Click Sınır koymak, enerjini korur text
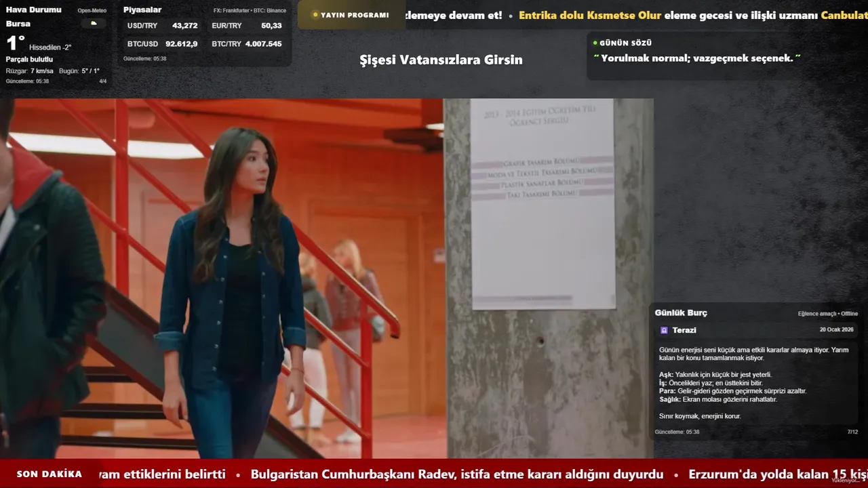The height and width of the screenshot is (488, 868). [700, 416]
